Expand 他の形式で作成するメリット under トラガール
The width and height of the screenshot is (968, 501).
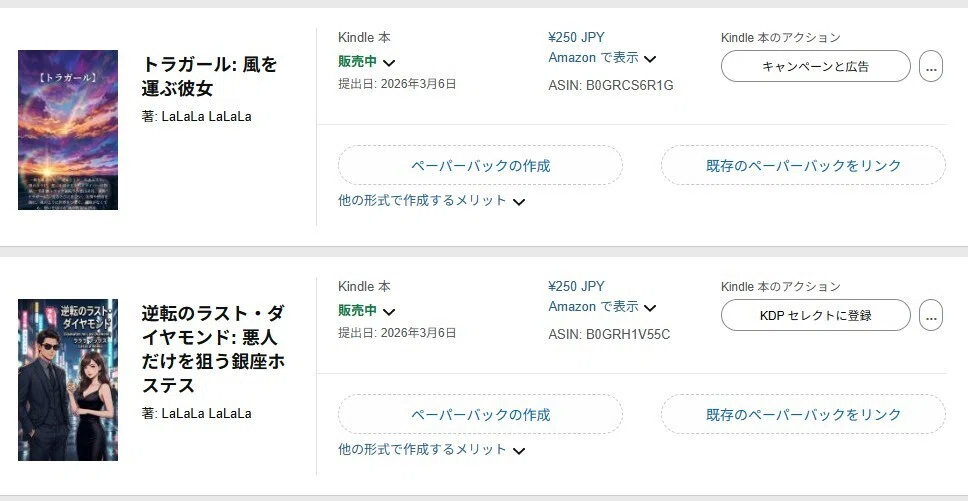click(x=431, y=201)
